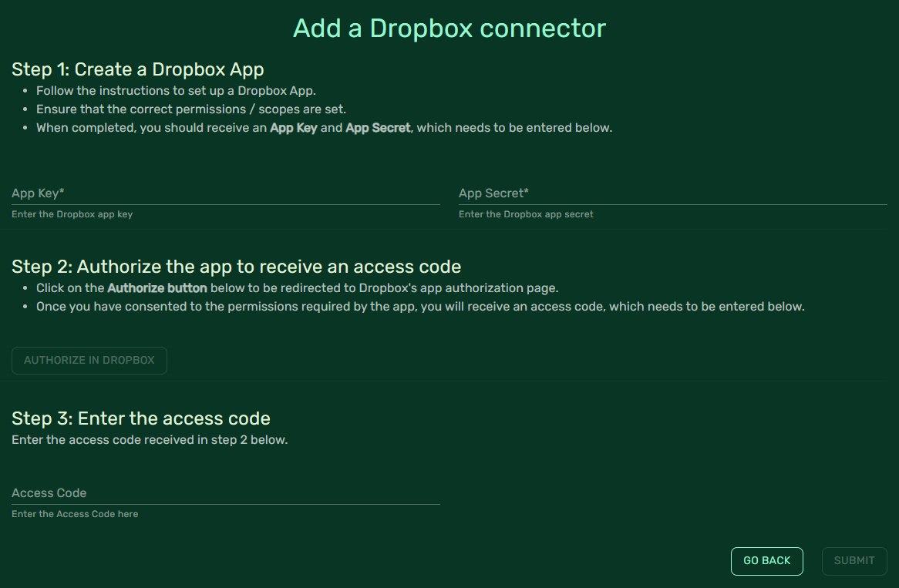The width and height of the screenshot is (899, 588).
Task: Click the 'Enter the access code received' description
Action: point(150,440)
